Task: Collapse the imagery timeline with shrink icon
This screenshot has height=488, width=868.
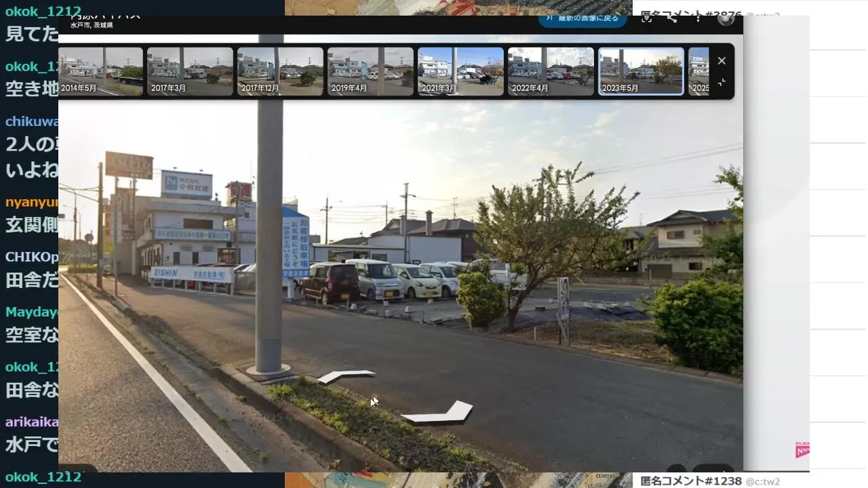Action: coord(722,82)
